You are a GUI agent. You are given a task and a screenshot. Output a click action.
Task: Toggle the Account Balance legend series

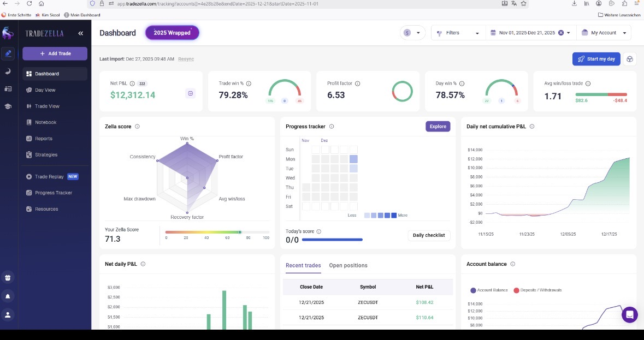tap(489, 290)
